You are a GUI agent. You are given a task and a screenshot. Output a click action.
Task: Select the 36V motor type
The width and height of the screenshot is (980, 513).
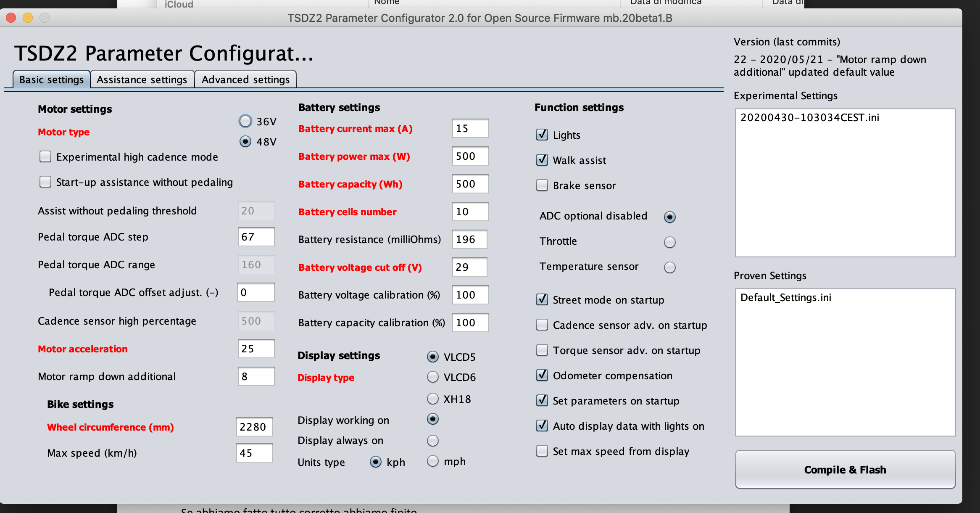pos(245,121)
